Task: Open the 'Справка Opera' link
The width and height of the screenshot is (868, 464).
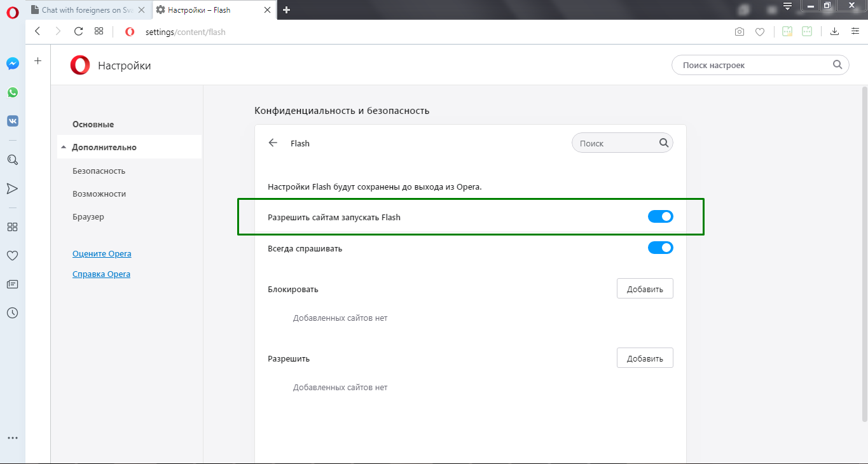Action: point(101,274)
